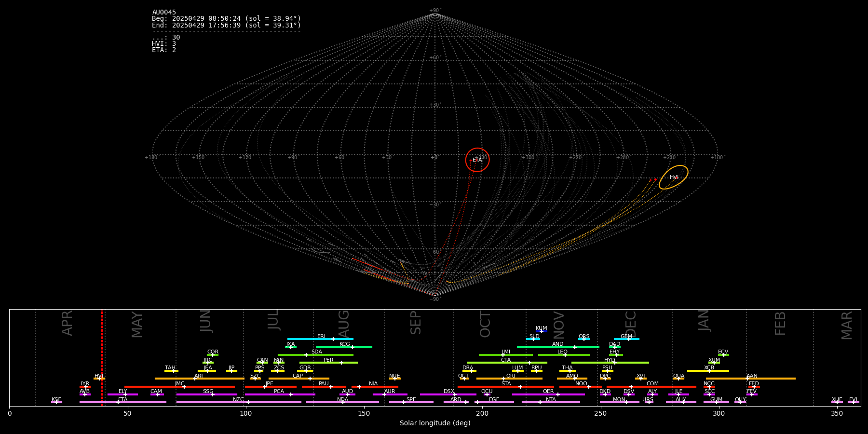Click the 150 tick on solar longitude axis
This screenshot has width=868, height=434.
[364, 413]
